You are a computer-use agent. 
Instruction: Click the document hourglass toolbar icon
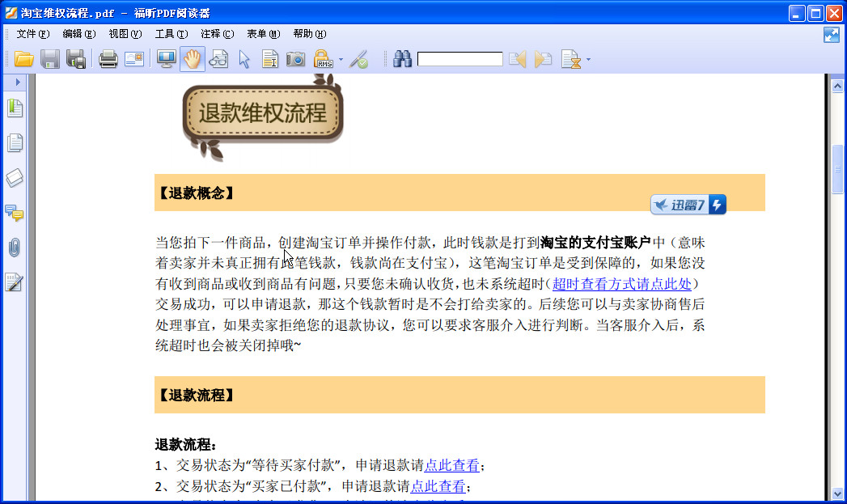(571, 59)
